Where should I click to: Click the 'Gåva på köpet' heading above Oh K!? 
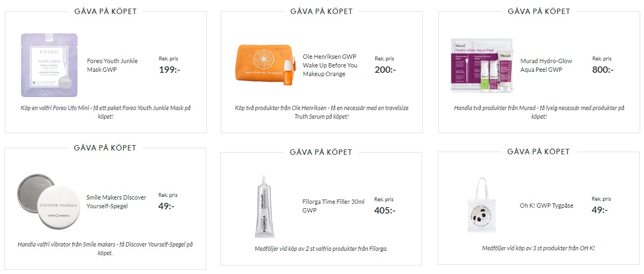tap(538, 152)
